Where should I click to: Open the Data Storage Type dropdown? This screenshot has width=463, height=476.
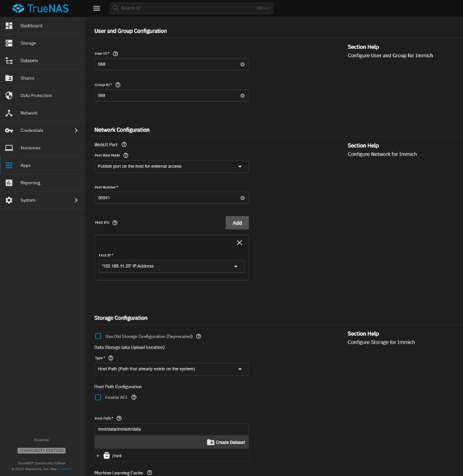point(172,369)
